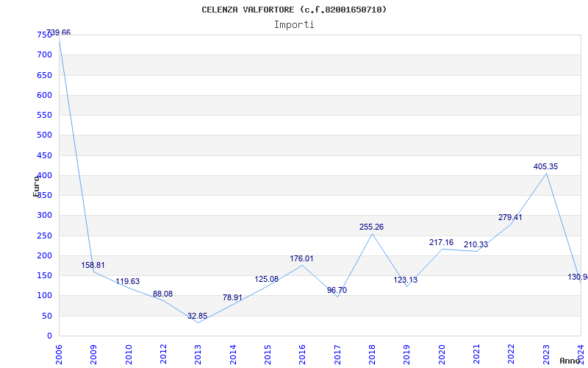Click the 500 y-axis tick label
Screen dimensions: 588x368
point(44,135)
